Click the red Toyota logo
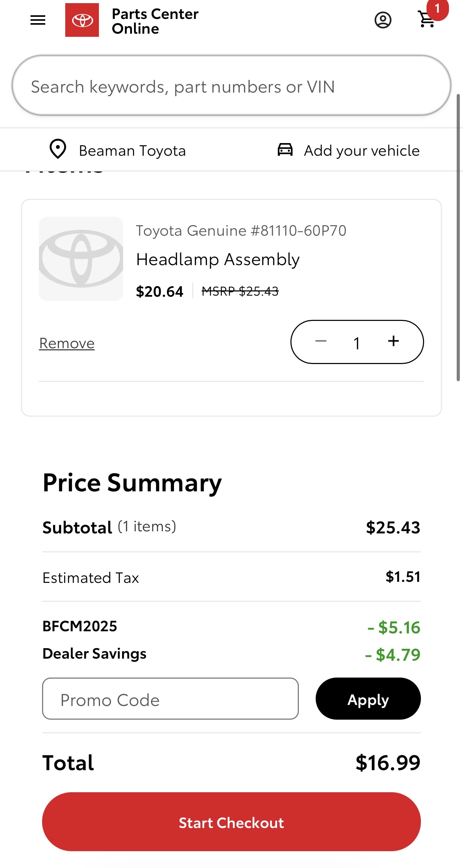 [x=82, y=20]
